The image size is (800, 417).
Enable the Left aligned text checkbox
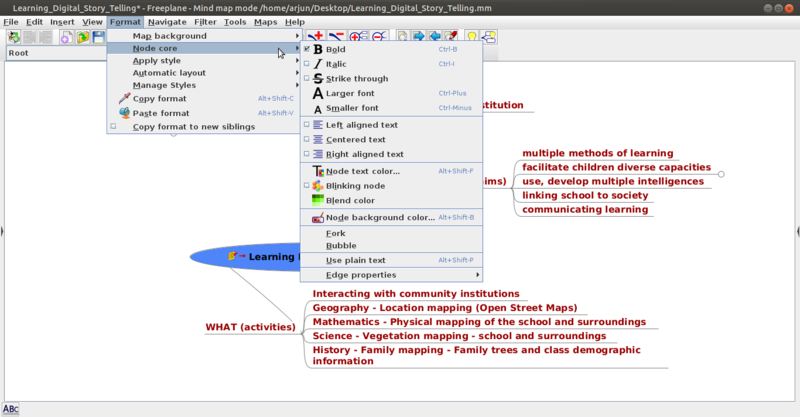point(307,124)
